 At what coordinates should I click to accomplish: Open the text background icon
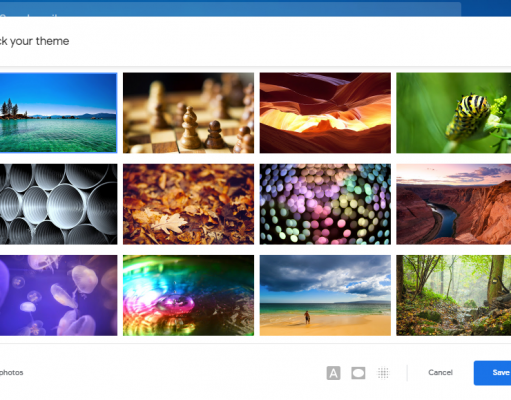333,373
